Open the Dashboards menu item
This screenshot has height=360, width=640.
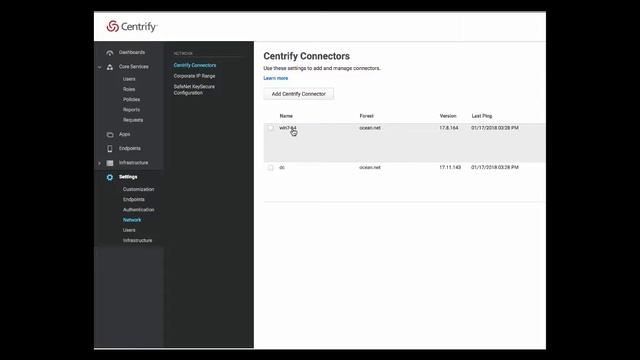(x=132, y=52)
